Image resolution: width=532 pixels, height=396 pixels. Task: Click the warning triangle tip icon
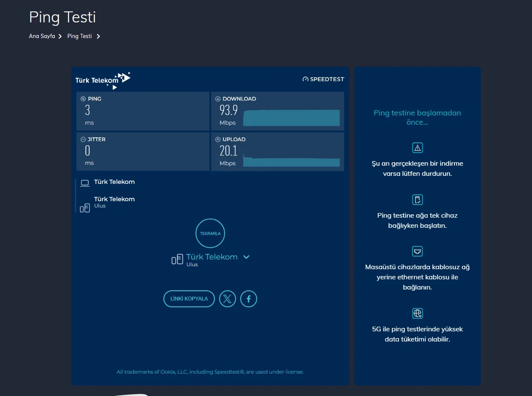point(418,148)
